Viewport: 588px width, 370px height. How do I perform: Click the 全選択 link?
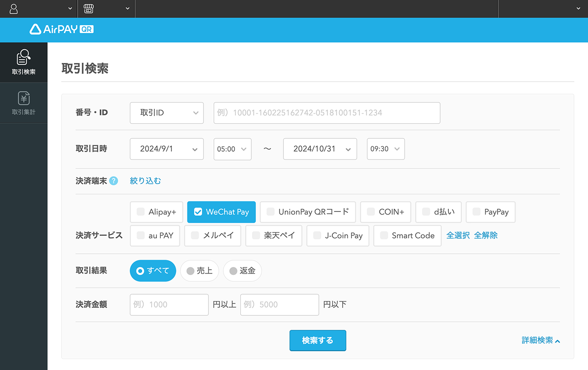point(458,235)
